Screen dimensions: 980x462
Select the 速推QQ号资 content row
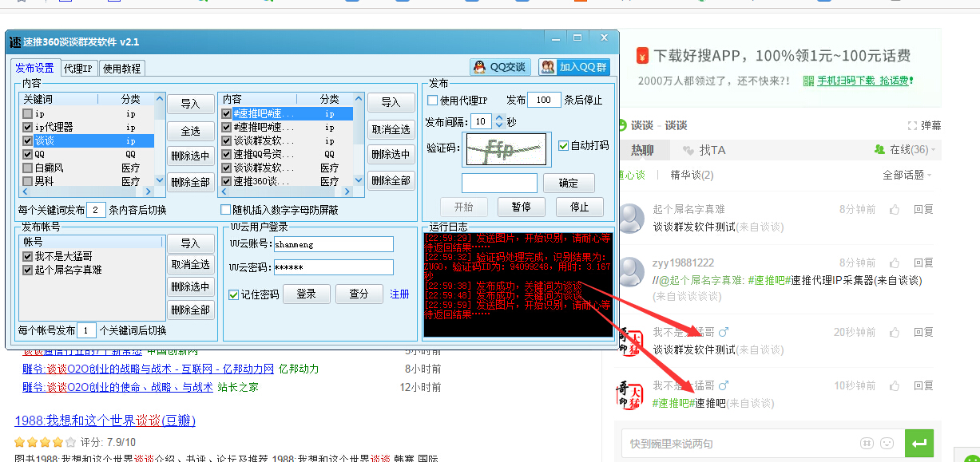287,154
